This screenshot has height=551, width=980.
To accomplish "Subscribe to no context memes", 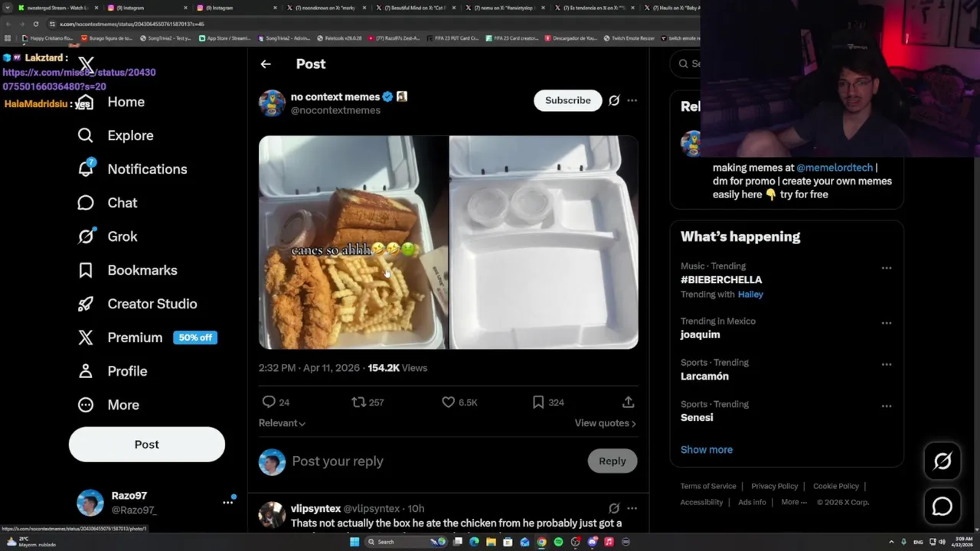I will (x=568, y=100).
